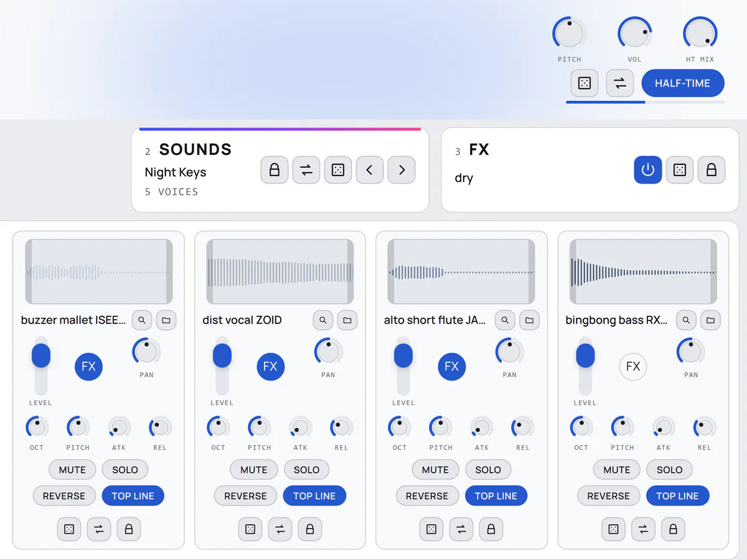The width and height of the screenshot is (747, 560).
Task: Click the buzzer mallet PAN knob
Action: click(x=146, y=352)
